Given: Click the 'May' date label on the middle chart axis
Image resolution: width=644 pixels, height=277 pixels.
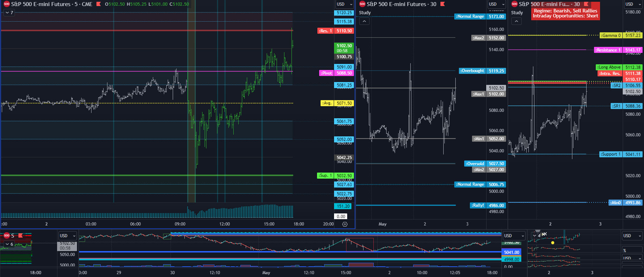Looking at the screenshot, I should click(x=383, y=224).
